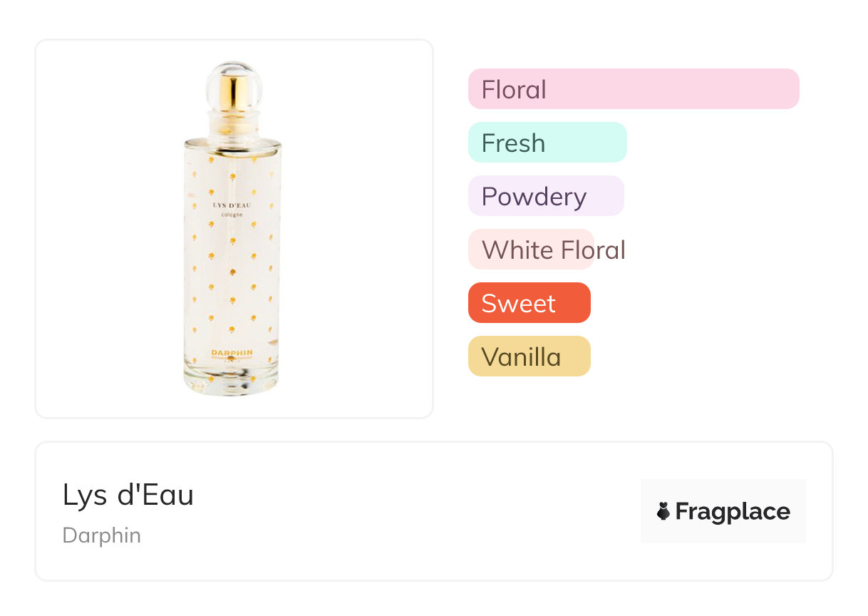
Task: Open the Fragplace wordmark link
Action: (733, 511)
